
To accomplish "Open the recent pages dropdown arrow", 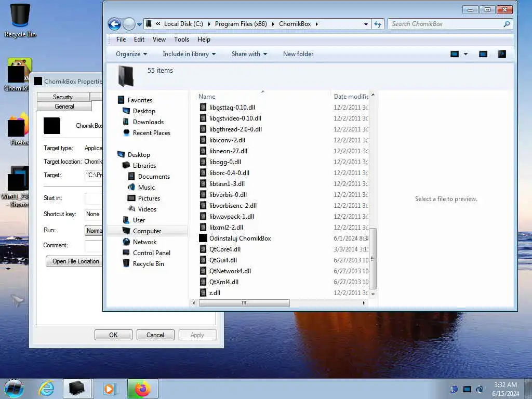I will pyautogui.click(x=139, y=24).
